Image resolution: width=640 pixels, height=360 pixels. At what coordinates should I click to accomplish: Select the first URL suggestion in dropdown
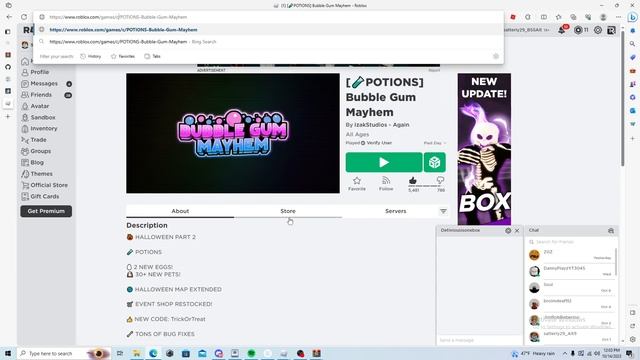(x=268, y=30)
